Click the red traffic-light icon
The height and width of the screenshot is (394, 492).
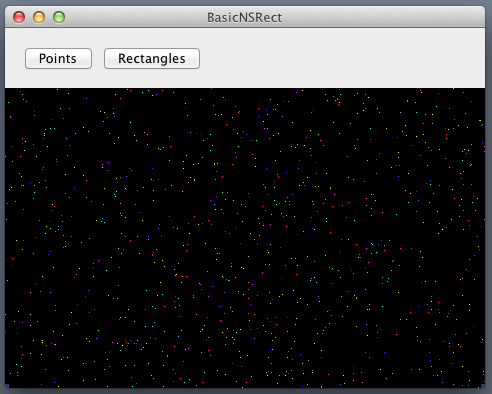19,17
